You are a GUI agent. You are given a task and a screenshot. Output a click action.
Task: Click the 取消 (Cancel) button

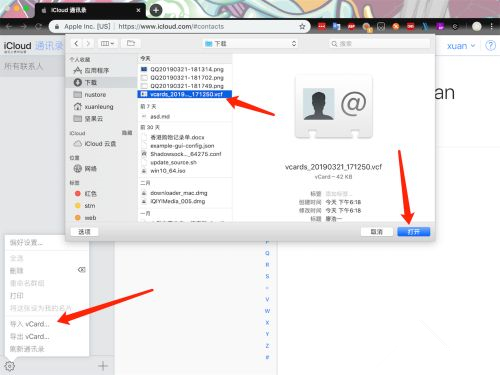(x=377, y=232)
